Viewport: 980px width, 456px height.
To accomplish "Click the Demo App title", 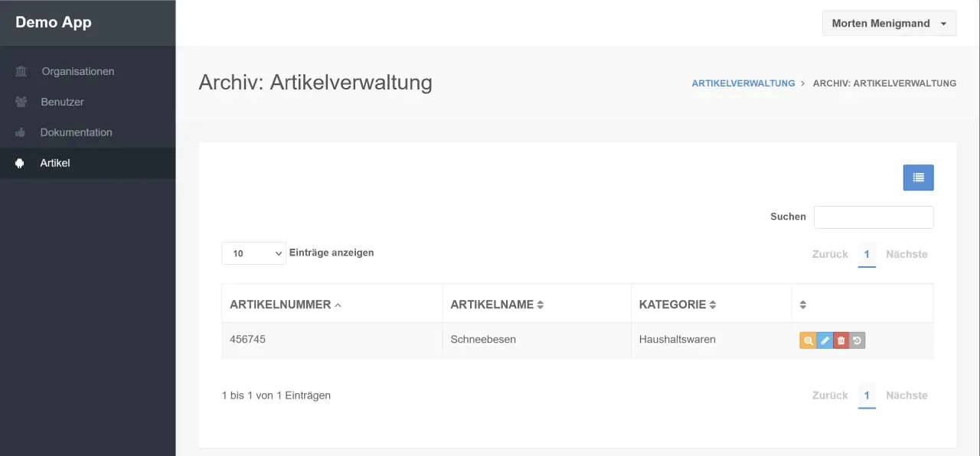I will [54, 22].
